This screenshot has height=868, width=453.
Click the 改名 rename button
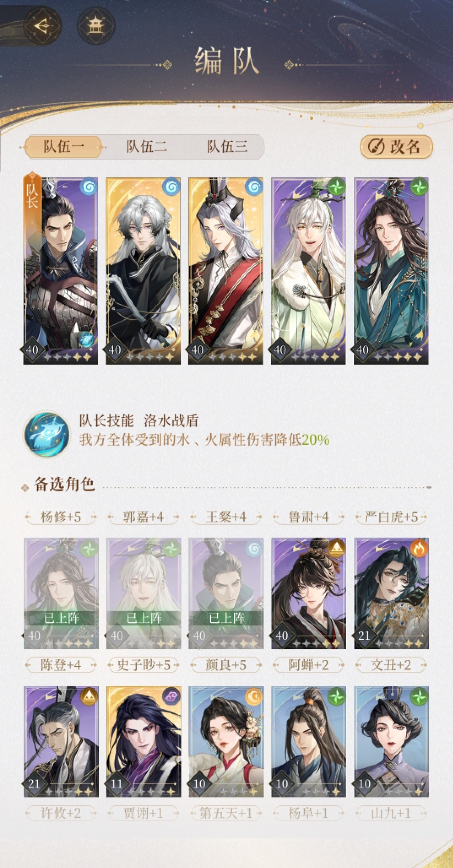pos(396,147)
